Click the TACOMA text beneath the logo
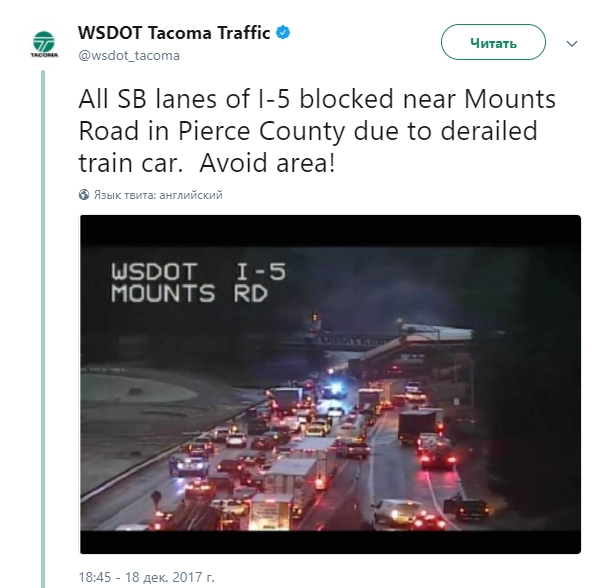Screen dimensions: 615x588 (x=44, y=55)
